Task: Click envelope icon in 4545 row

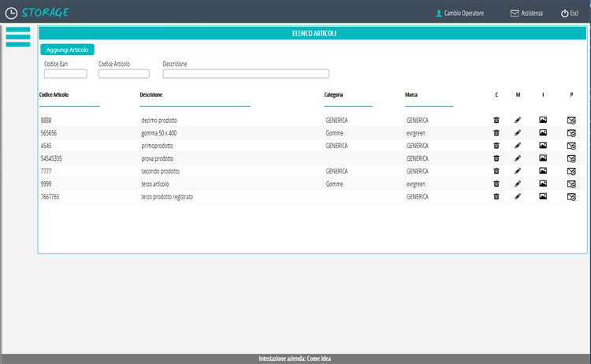Action: 571,146
